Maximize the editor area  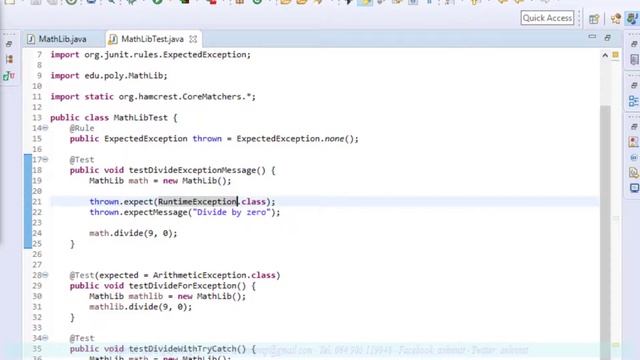click(608, 38)
